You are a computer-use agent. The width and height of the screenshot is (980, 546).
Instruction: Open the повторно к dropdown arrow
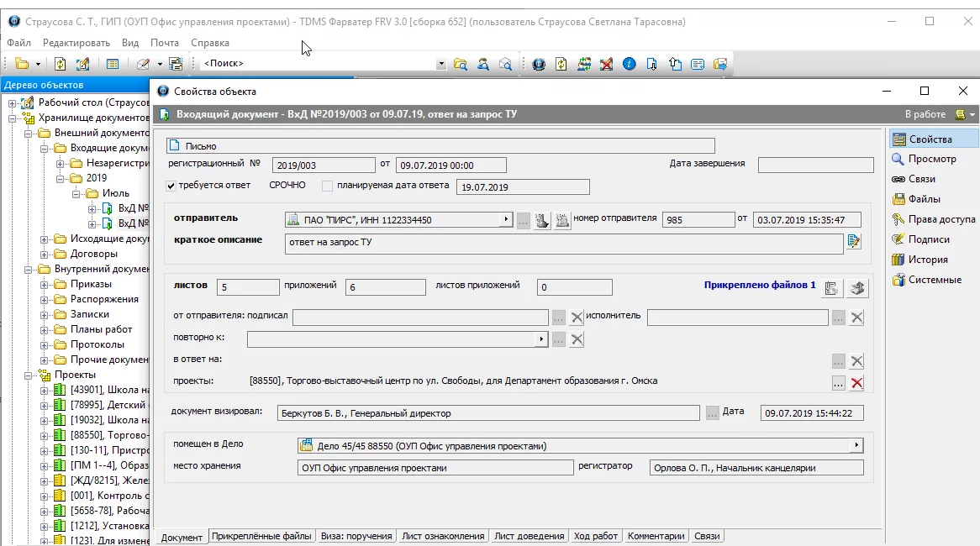pos(541,339)
